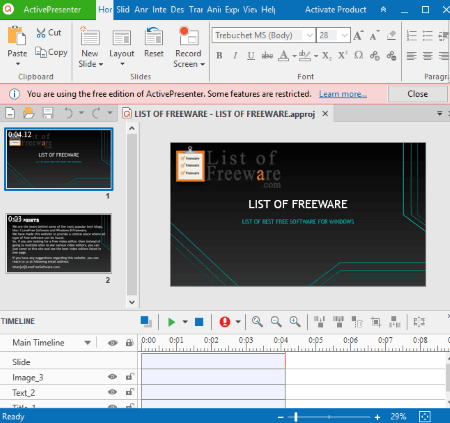The image size is (450, 423).
Task: Play the timeline preview
Action: [171, 322]
